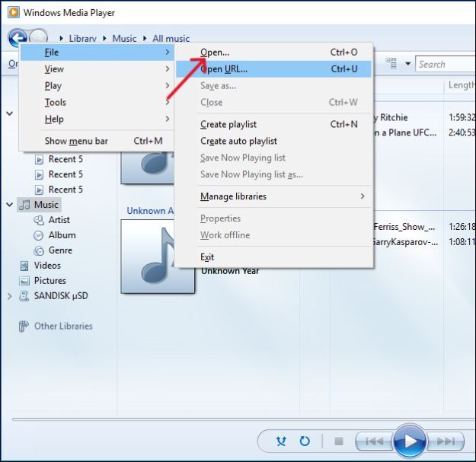Open the Genre category in sidebar

click(60, 250)
